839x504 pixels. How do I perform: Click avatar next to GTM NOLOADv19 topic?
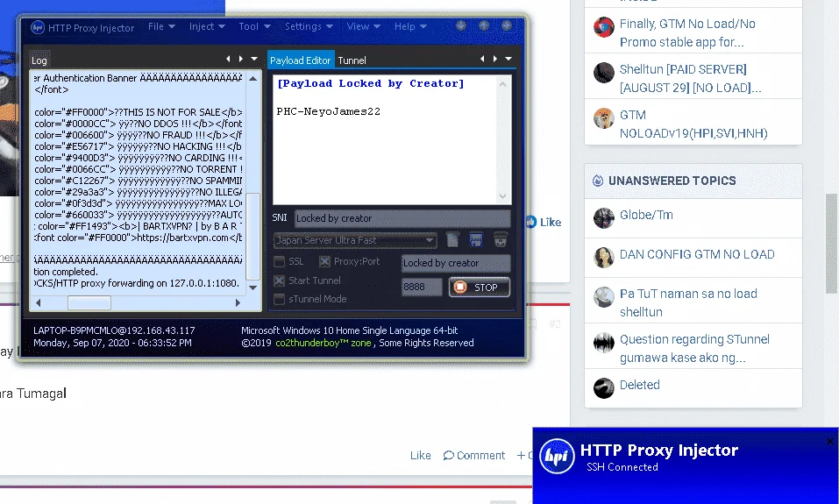pos(603,118)
